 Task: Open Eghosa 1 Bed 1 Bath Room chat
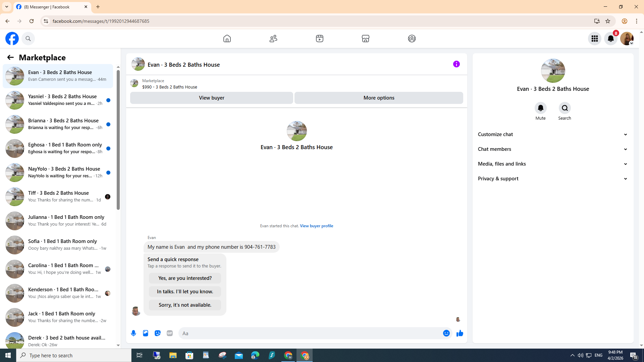[x=58, y=148]
